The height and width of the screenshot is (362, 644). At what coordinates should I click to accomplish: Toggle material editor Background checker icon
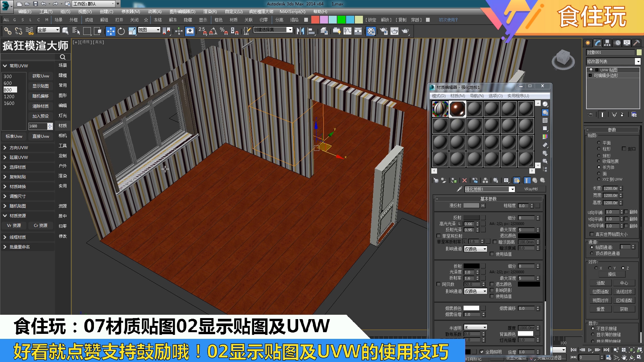pos(545,120)
